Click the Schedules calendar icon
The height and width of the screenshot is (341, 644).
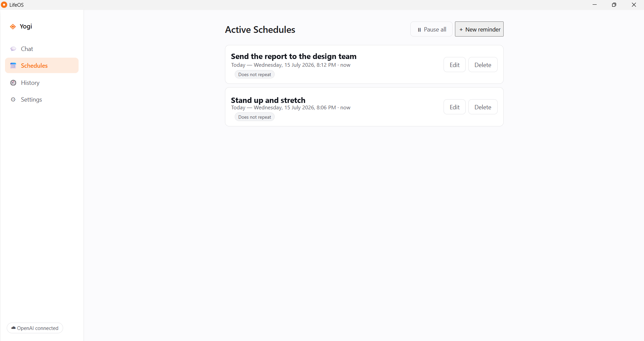[x=13, y=65]
